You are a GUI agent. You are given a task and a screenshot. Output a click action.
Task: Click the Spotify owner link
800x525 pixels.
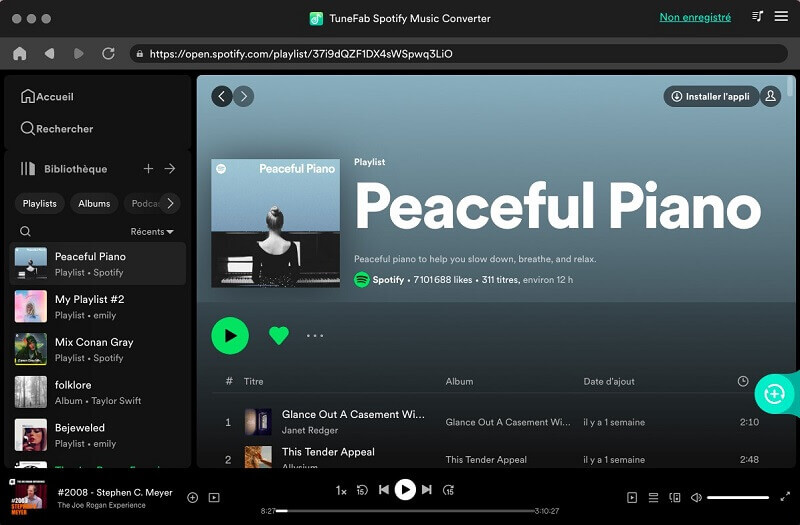coord(388,280)
